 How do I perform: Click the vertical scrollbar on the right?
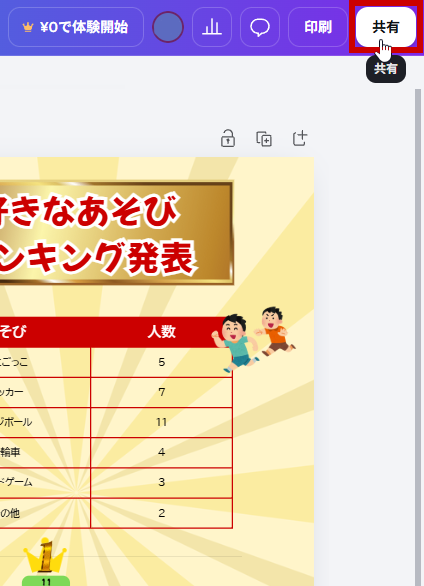click(x=418, y=336)
